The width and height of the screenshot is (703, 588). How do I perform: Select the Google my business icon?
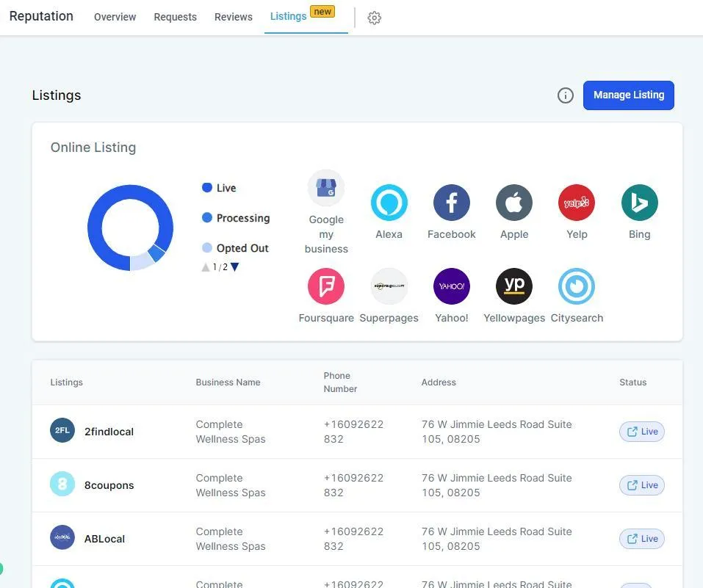(326, 188)
